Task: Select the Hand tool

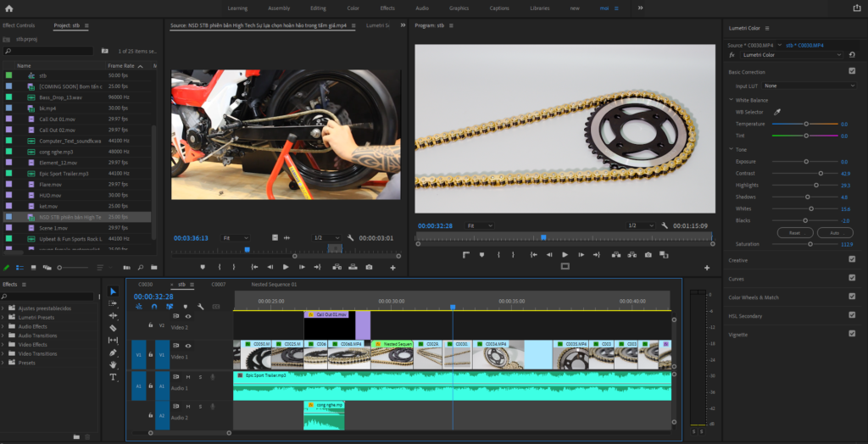Action: (x=113, y=364)
